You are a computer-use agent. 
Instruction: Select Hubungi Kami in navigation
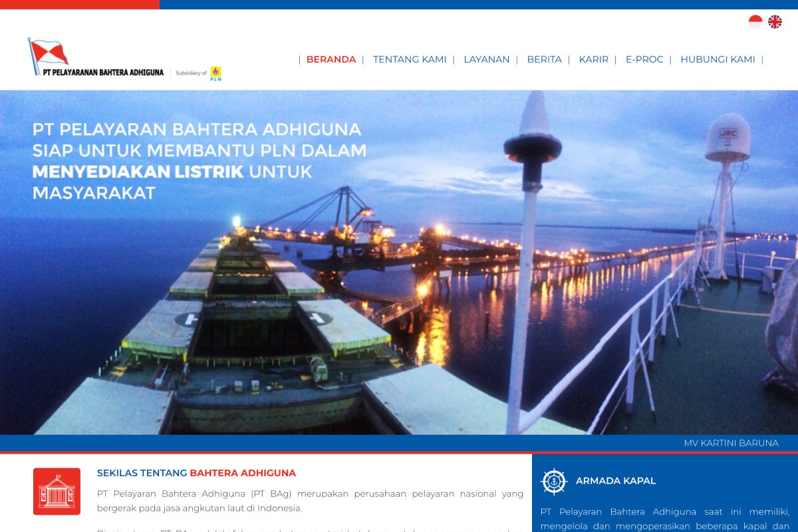(x=718, y=59)
